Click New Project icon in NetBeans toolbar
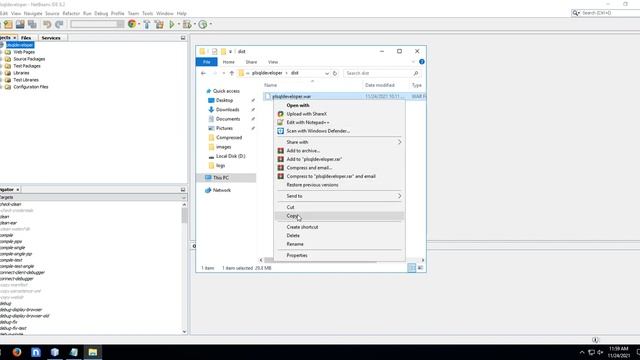The height and width of the screenshot is (360, 640). (8, 24)
